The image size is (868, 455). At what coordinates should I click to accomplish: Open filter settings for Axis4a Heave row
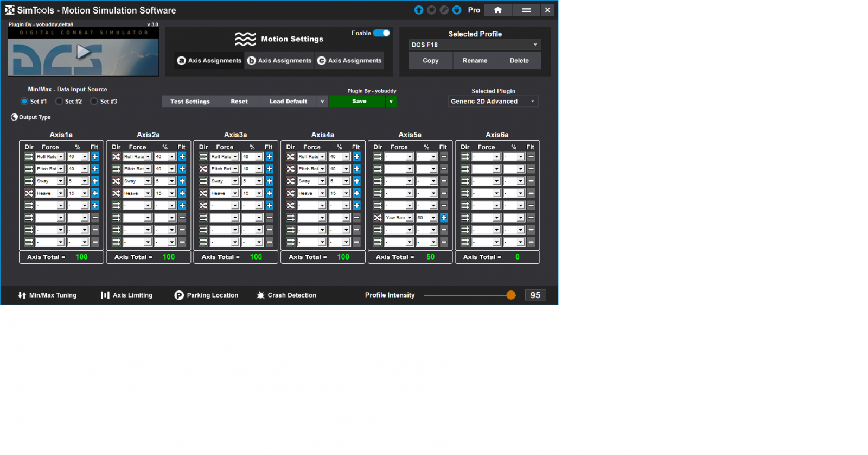[x=356, y=193]
